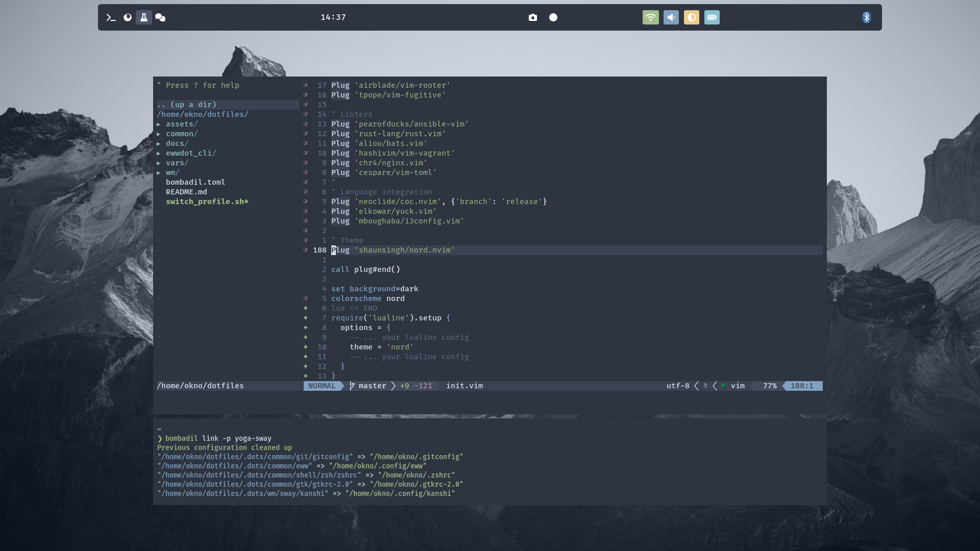Expand the ewwdot_cli/ folder arrow
Viewport: 980px width, 551px height.
(159, 153)
